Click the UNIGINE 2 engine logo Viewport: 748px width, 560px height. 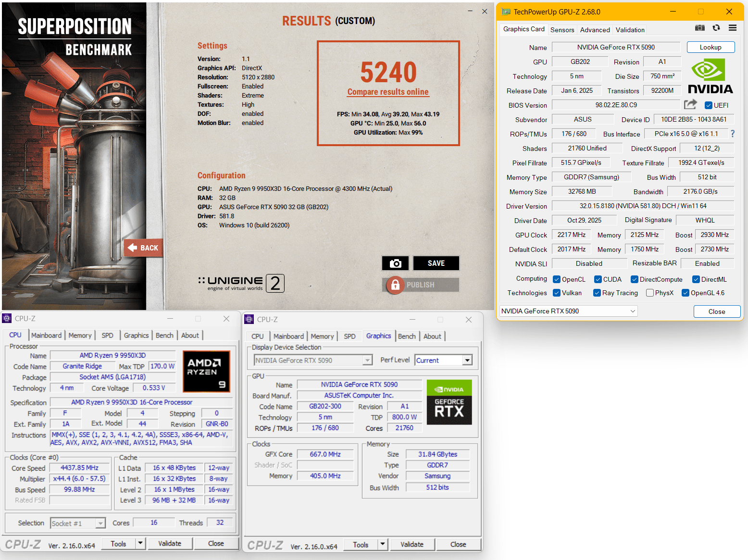pos(241,283)
